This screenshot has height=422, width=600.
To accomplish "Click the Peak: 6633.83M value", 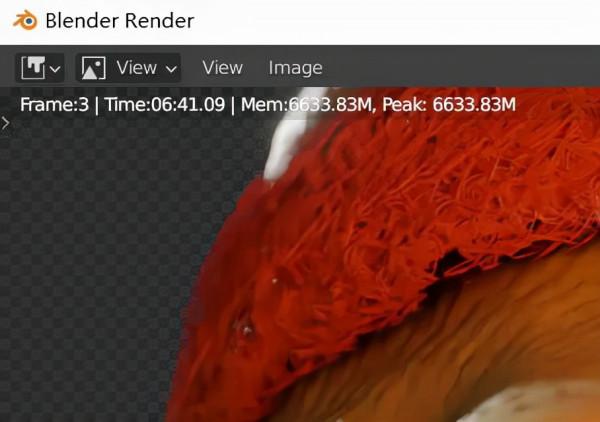I will tap(449, 104).
